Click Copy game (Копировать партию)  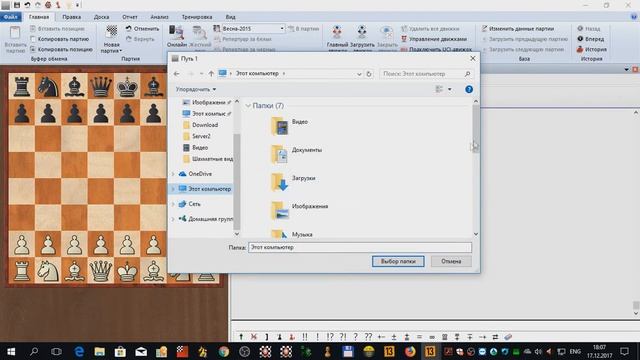(x=59, y=39)
